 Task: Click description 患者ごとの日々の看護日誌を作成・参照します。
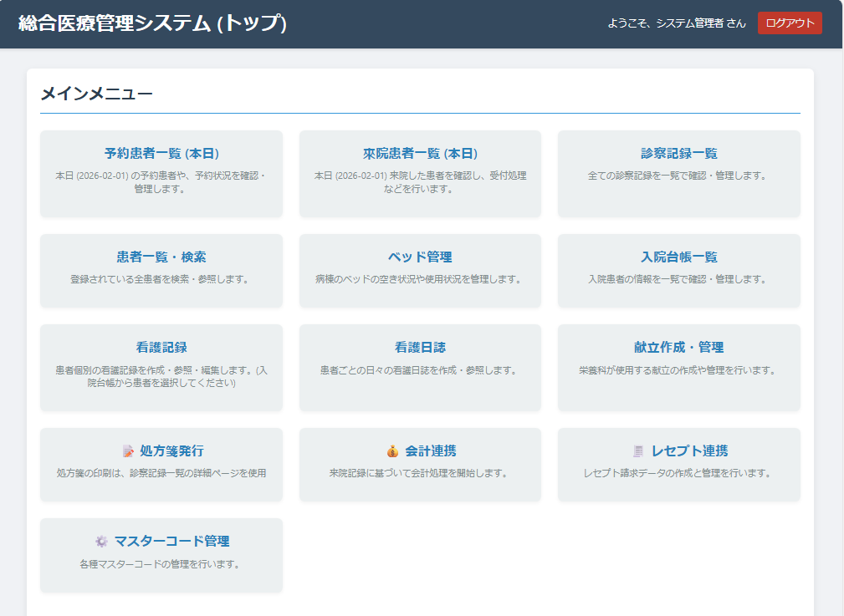[x=420, y=370]
